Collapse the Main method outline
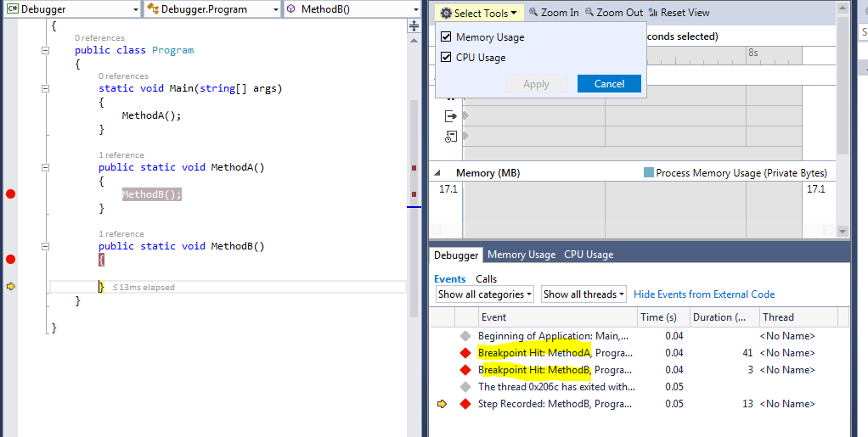 click(x=46, y=88)
